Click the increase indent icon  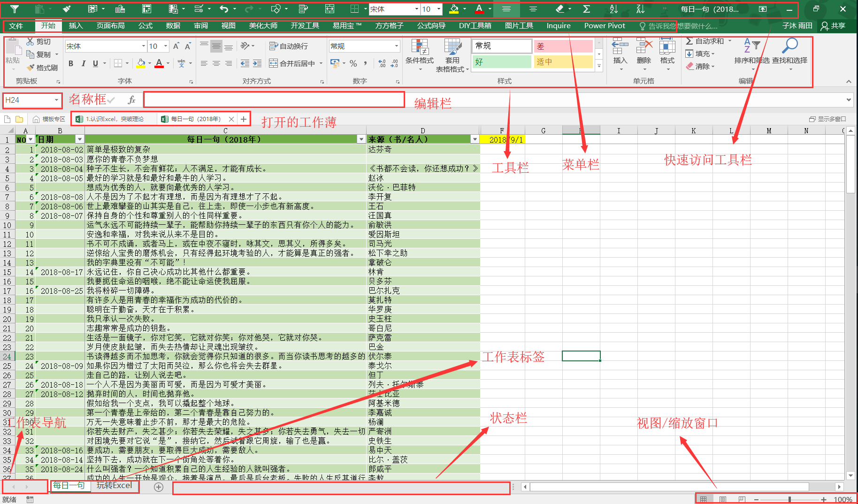click(257, 63)
